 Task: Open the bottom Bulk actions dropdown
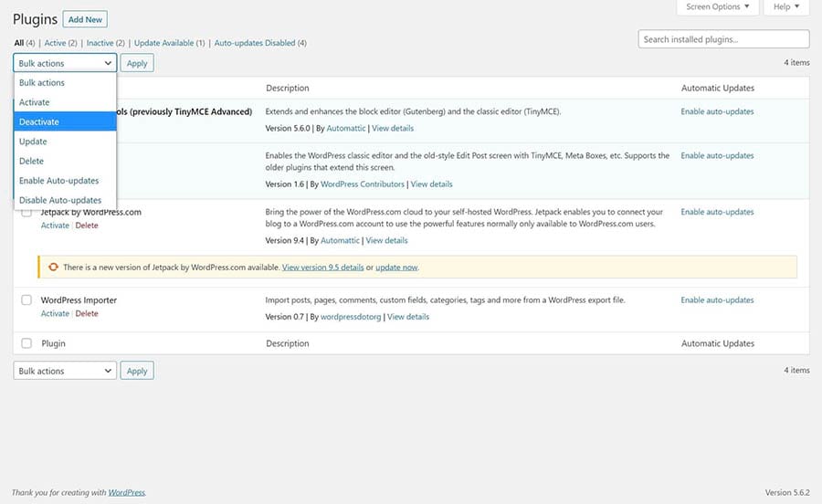(65, 371)
